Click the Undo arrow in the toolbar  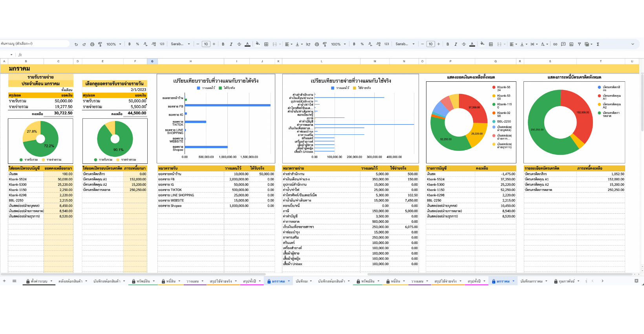[x=76, y=44]
